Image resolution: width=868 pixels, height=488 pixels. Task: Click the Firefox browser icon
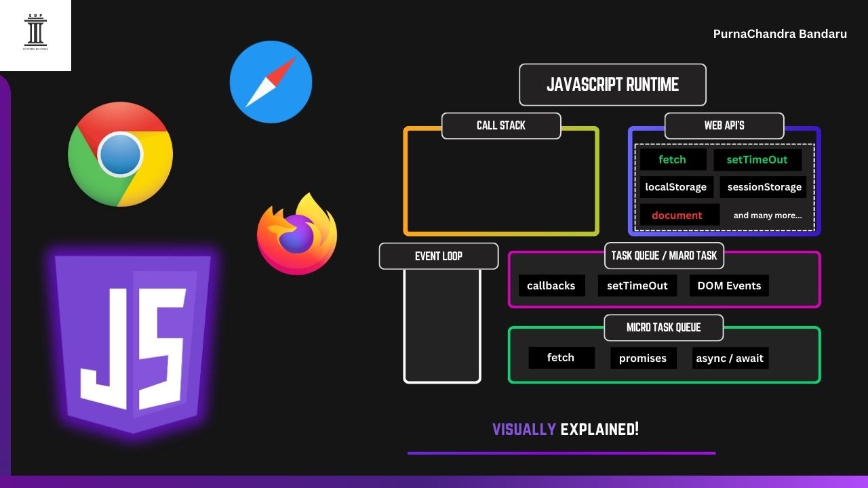coord(297,234)
